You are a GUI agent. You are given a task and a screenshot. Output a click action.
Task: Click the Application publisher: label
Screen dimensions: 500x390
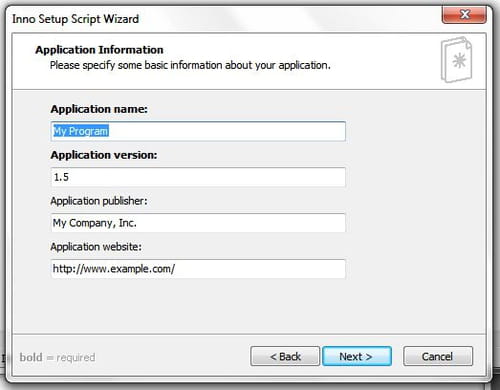pyautogui.click(x=99, y=201)
